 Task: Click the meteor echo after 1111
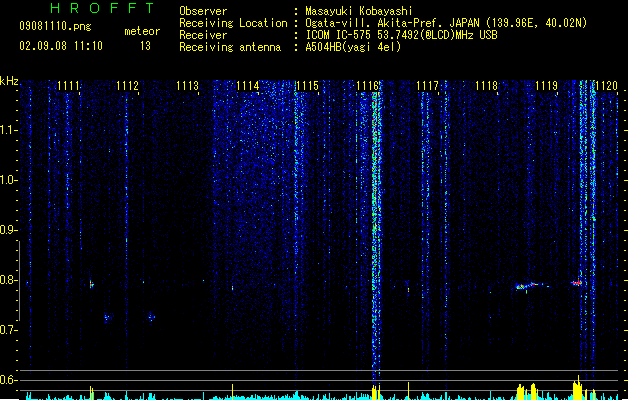[x=91, y=284]
